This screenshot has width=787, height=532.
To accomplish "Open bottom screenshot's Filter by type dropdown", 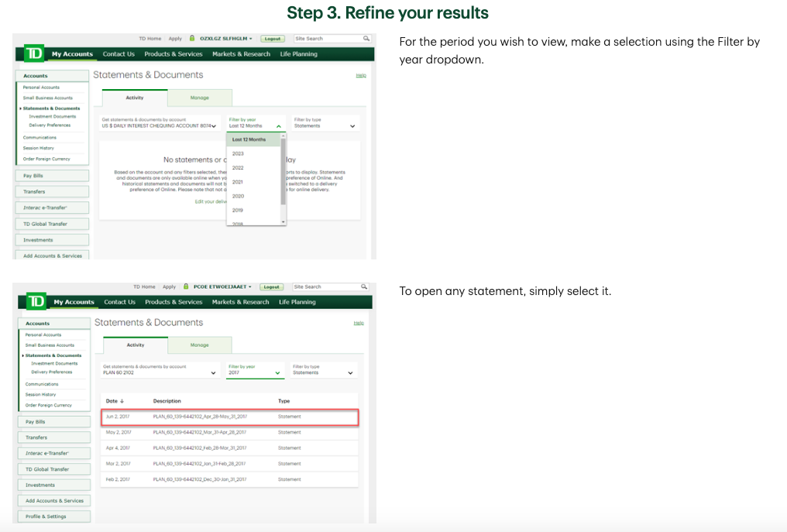I will click(x=323, y=370).
